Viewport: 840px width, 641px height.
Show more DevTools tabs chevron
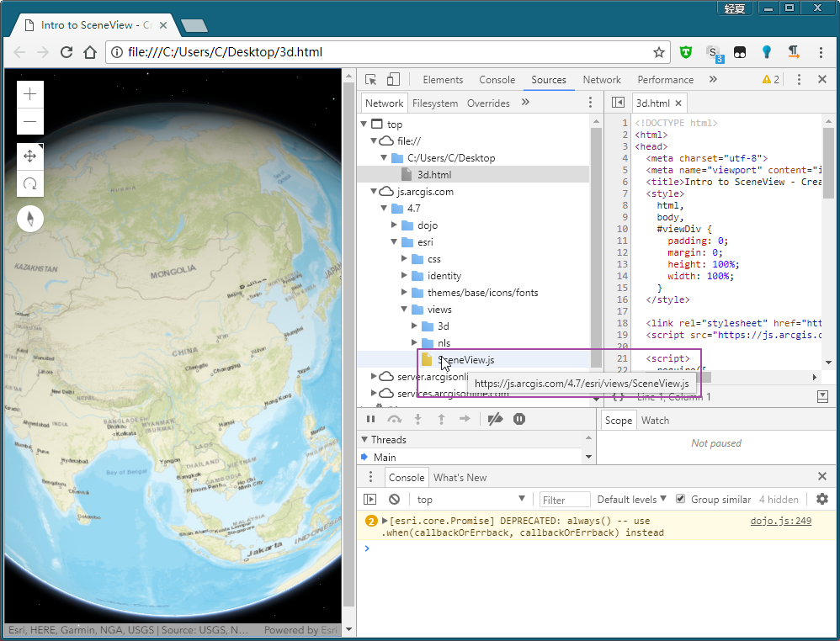point(713,79)
